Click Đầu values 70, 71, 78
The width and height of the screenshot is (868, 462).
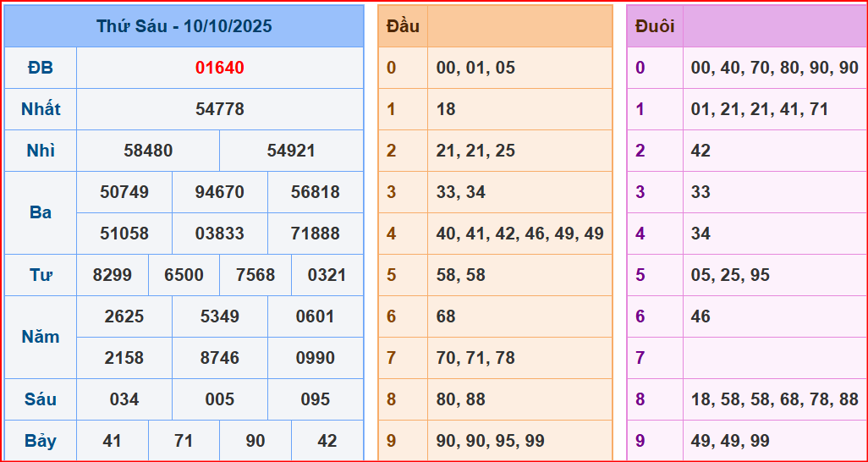click(475, 358)
